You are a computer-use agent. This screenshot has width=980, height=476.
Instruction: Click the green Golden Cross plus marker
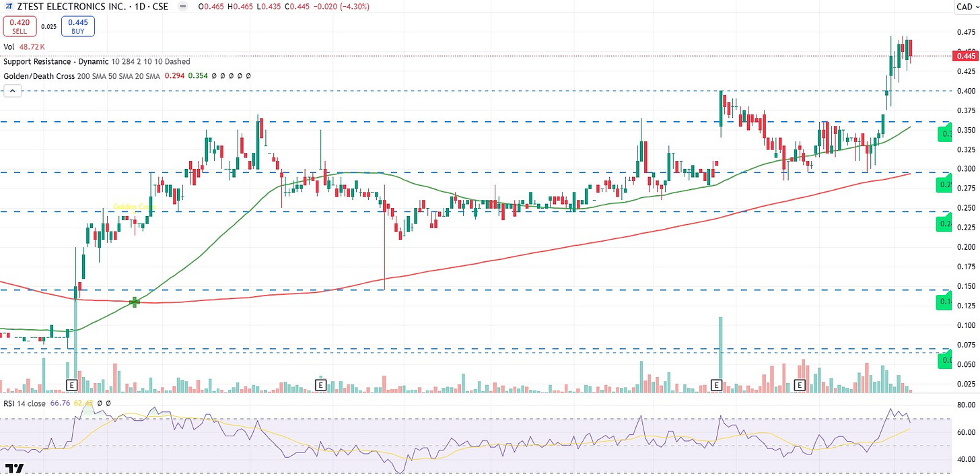pyautogui.click(x=135, y=302)
